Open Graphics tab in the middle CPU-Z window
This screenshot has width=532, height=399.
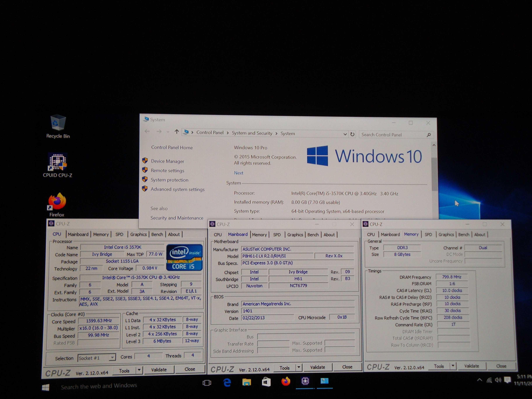295,235
